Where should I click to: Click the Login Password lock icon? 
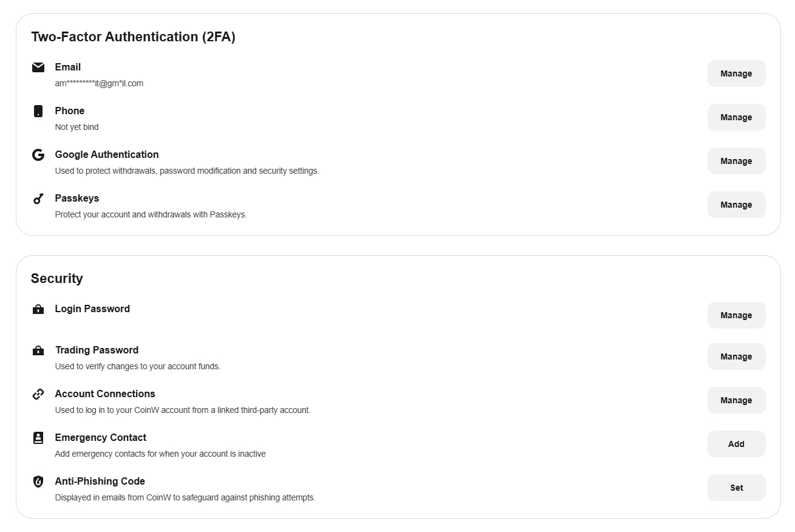click(x=38, y=309)
